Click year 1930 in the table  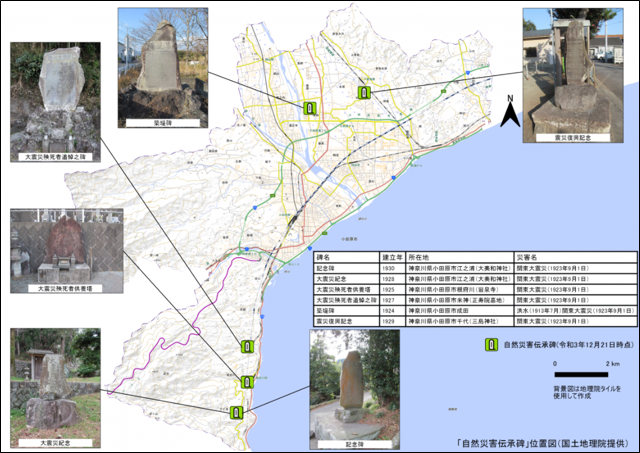coord(393,268)
